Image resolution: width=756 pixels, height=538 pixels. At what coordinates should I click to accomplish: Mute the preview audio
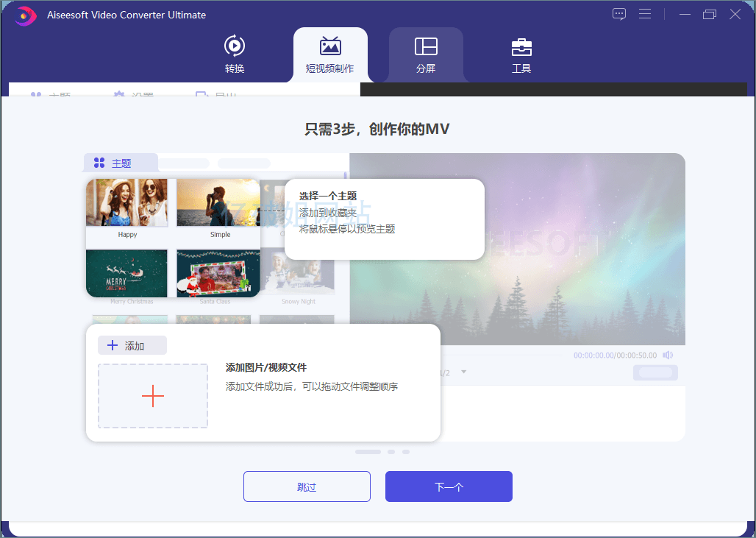coord(667,354)
